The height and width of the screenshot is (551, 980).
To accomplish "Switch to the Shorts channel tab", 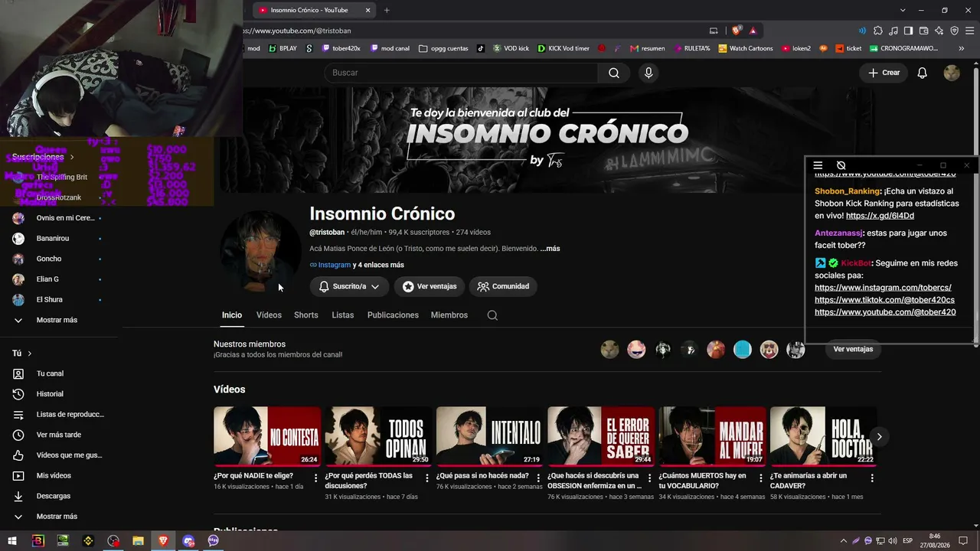I will pos(306,315).
